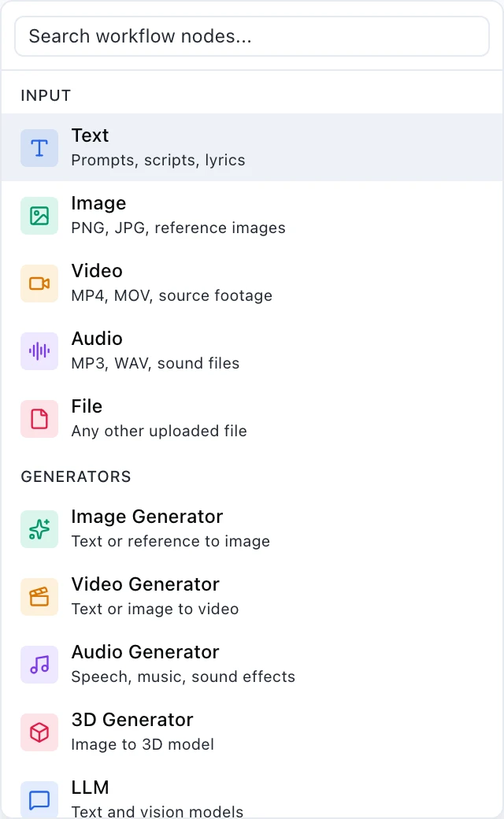Image resolution: width=504 pixels, height=819 pixels.
Task: Click 'MP3, WAV, sound files' text
Action: point(156,363)
